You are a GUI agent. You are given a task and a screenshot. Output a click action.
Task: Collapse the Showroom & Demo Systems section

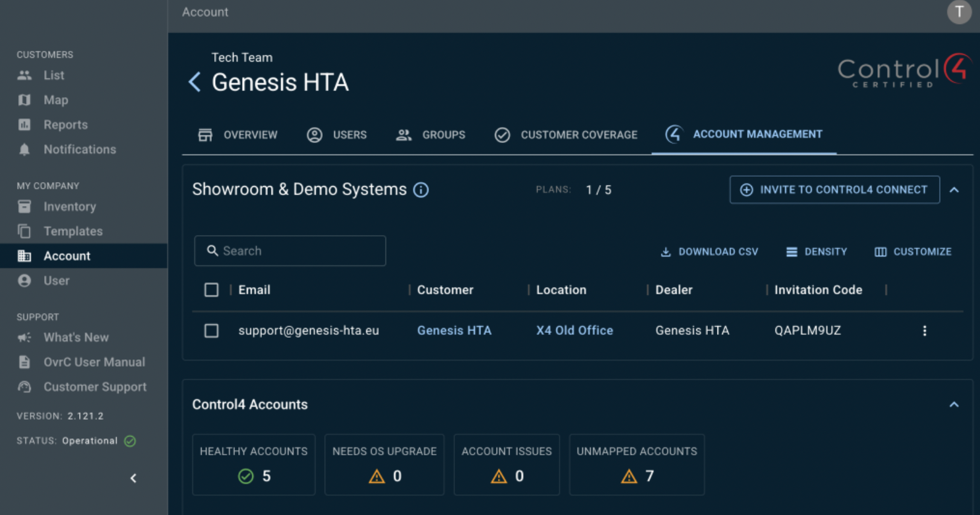(x=954, y=190)
